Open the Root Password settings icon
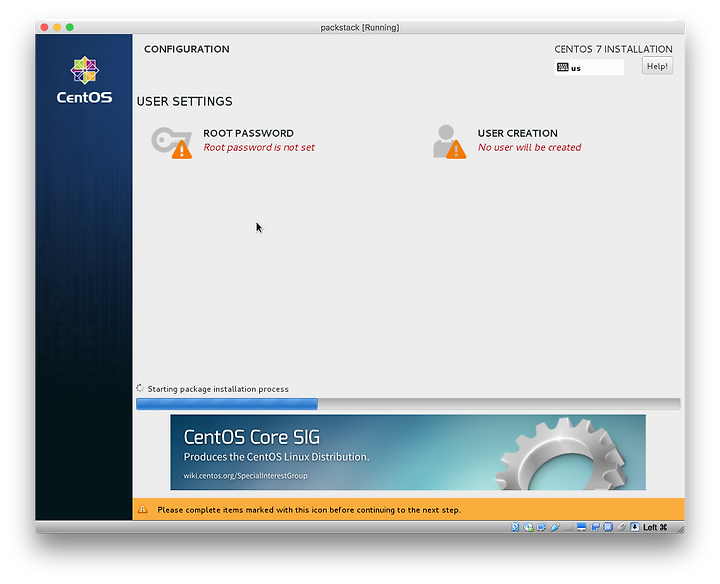 tap(171, 143)
